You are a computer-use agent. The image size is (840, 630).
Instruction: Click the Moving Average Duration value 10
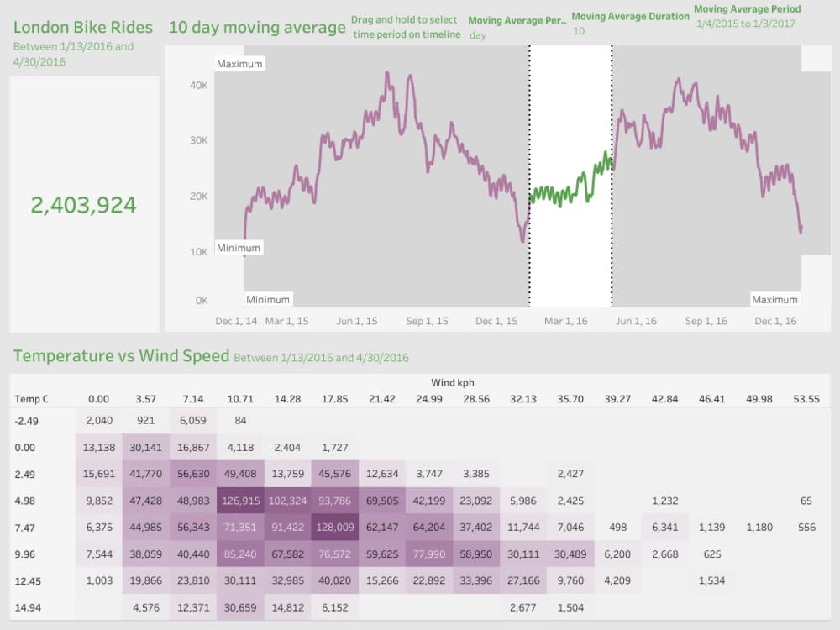click(x=577, y=29)
